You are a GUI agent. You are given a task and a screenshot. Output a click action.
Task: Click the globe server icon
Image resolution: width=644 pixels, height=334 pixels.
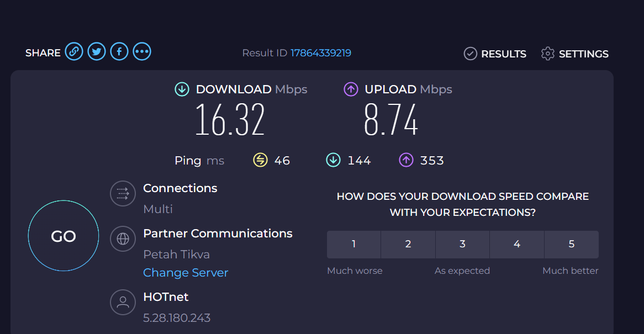(x=123, y=238)
